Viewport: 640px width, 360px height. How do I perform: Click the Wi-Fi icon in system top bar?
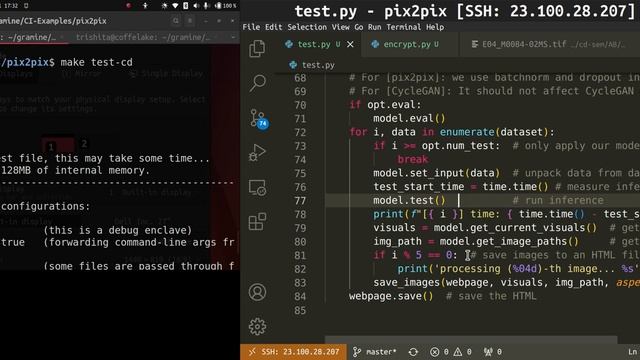(175, 6)
